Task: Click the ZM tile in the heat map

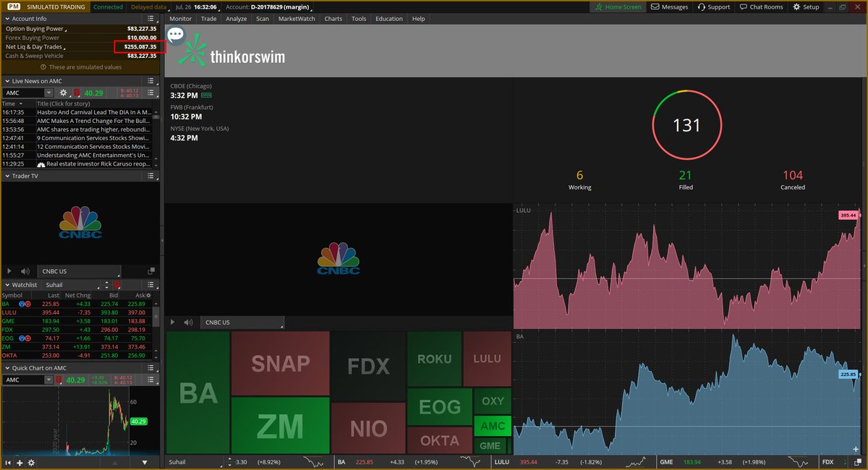Action: click(281, 425)
